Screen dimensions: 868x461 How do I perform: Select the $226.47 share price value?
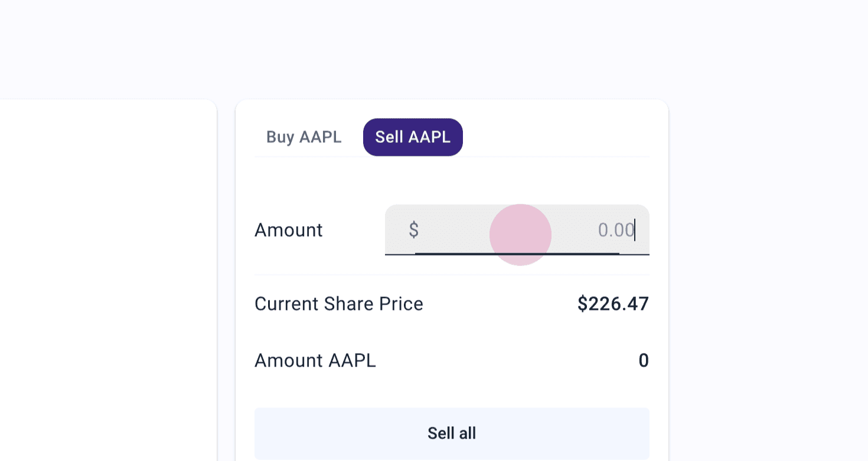click(x=613, y=304)
